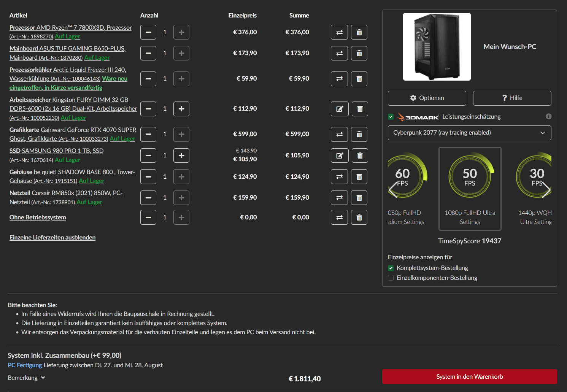
Task: Swap the ASUS TUF GAMING B650-PLUS mainboard
Action: tap(339, 53)
